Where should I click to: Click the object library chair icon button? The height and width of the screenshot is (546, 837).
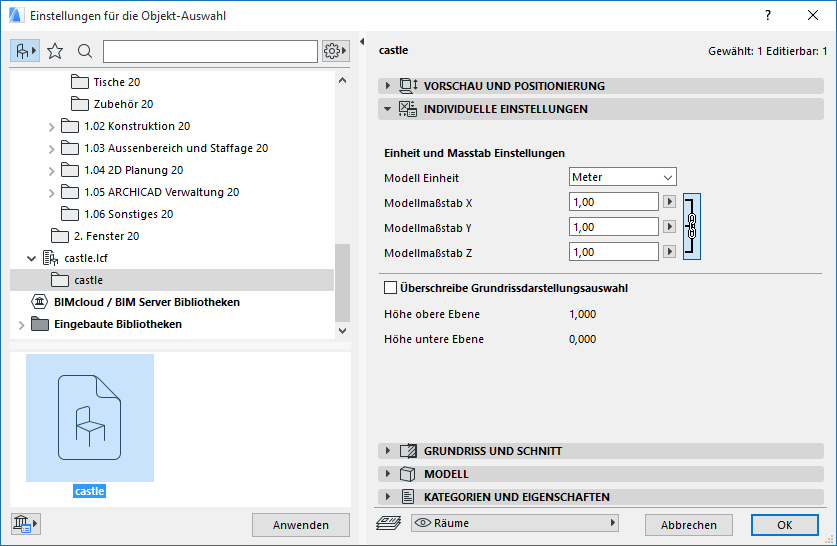point(25,51)
